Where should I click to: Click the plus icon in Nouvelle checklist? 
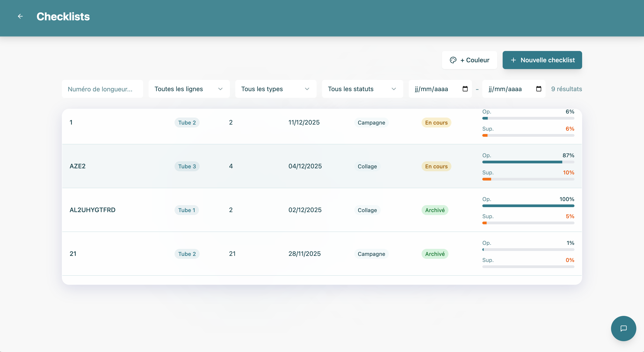click(x=513, y=60)
